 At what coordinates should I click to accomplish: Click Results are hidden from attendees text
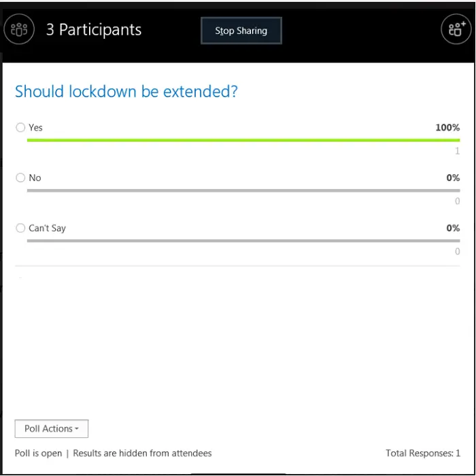tap(142, 454)
